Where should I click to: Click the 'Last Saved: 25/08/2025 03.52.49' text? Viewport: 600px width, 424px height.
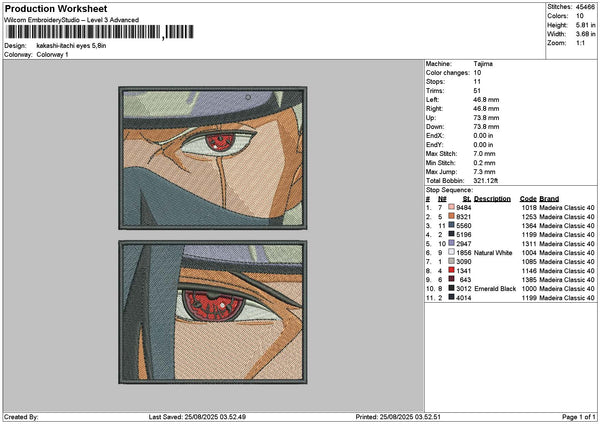(197, 417)
